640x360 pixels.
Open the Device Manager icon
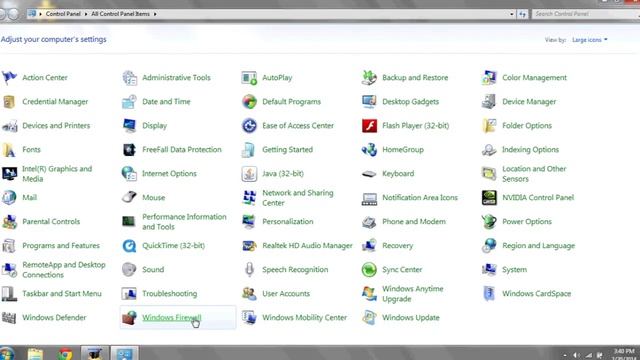(489, 101)
